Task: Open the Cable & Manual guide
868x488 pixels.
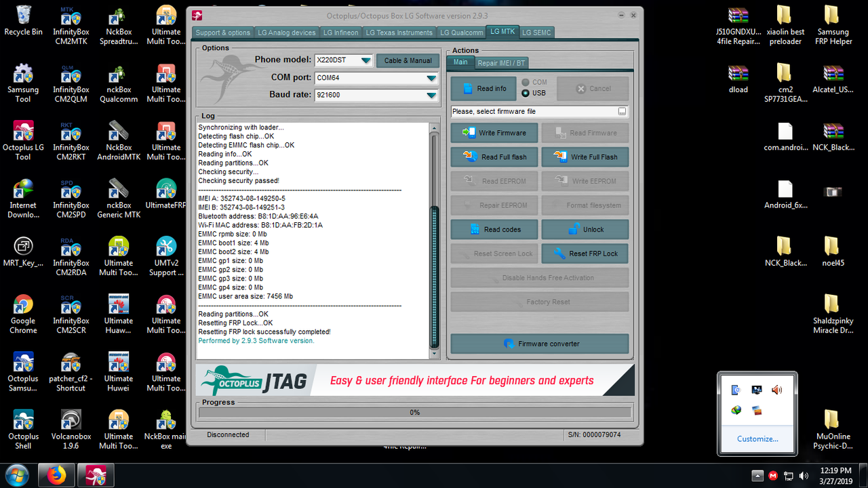Action: pyautogui.click(x=408, y=60)
